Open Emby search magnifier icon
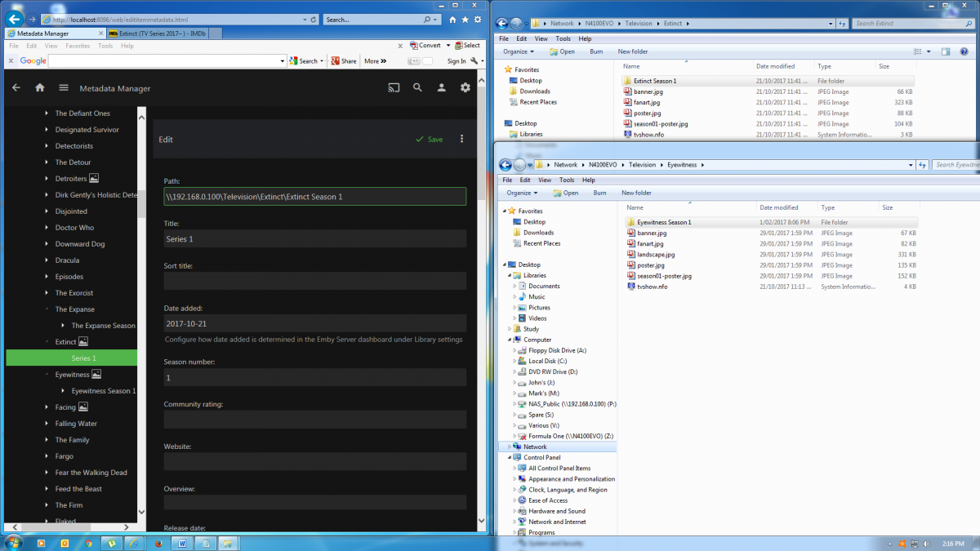This screenshot has height=551, width=980. (x=417, y=88)
